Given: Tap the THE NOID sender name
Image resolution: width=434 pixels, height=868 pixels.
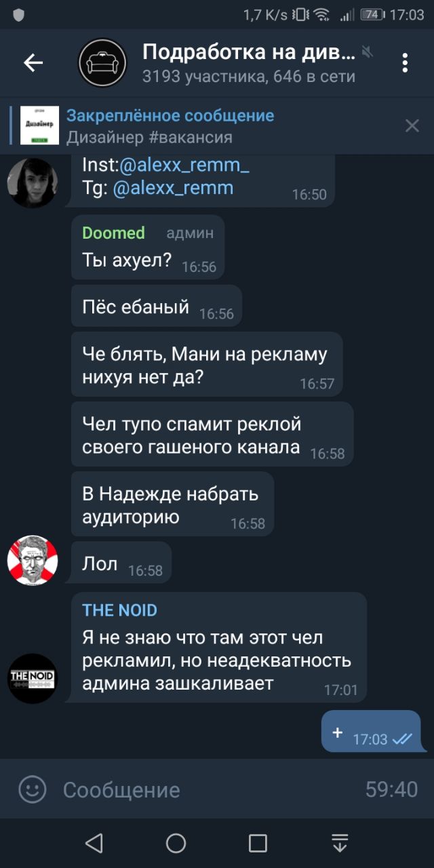Looking at the screenshot, I should (x=119, y=610).
